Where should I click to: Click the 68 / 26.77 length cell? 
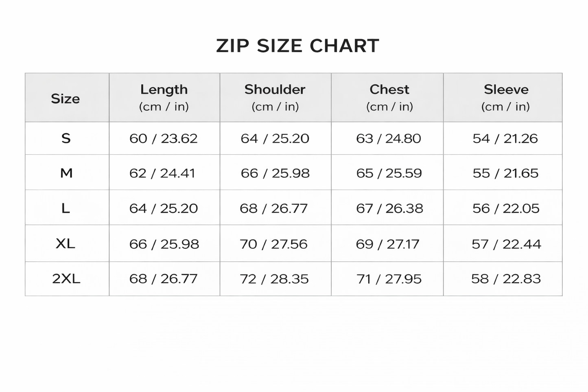click(163, 279)
